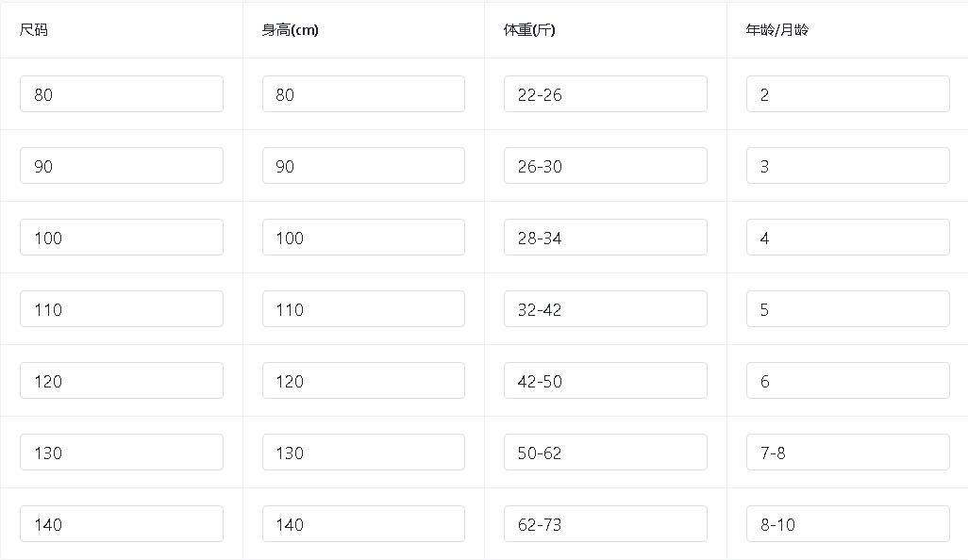
Task: Select the 体重 field showing 28-34
Action: coord(605,238)
